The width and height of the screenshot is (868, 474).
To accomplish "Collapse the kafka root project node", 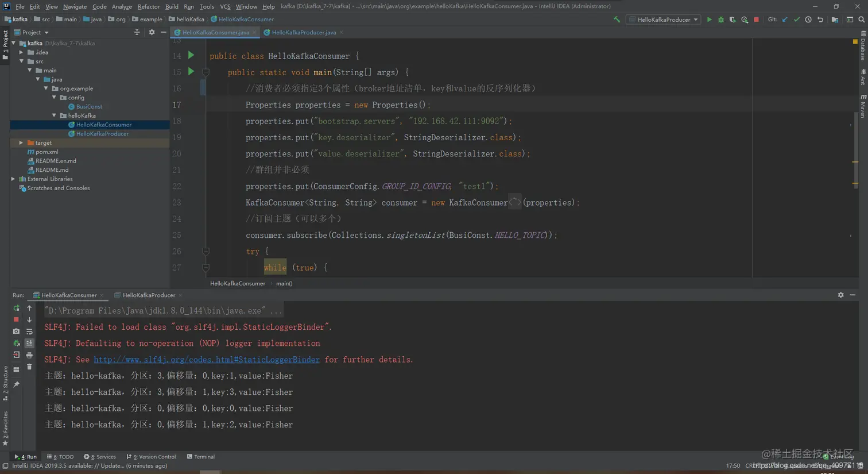I will (14, 43).
